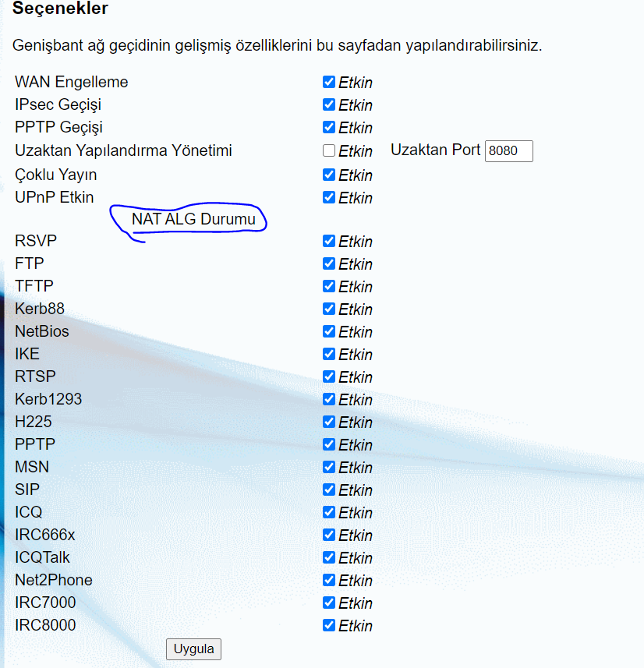
Task: Toggle Kerb88 Etkin checkbox
Action: (328, 309)
